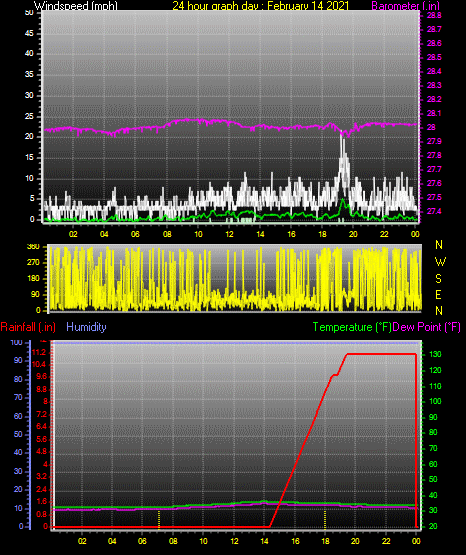Click the green "Temperature (°F)" legend label
This screenshot has height=555, width=466.
click(x=352, y=327)
